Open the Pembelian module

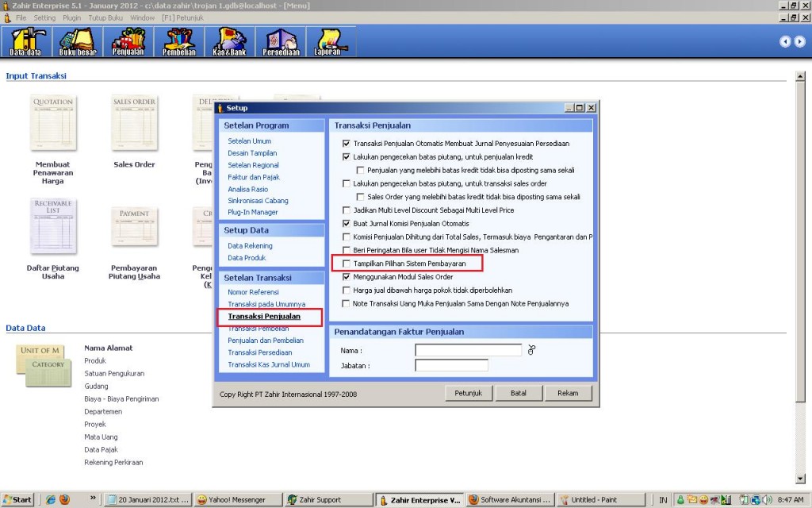[x=179, y=41]
